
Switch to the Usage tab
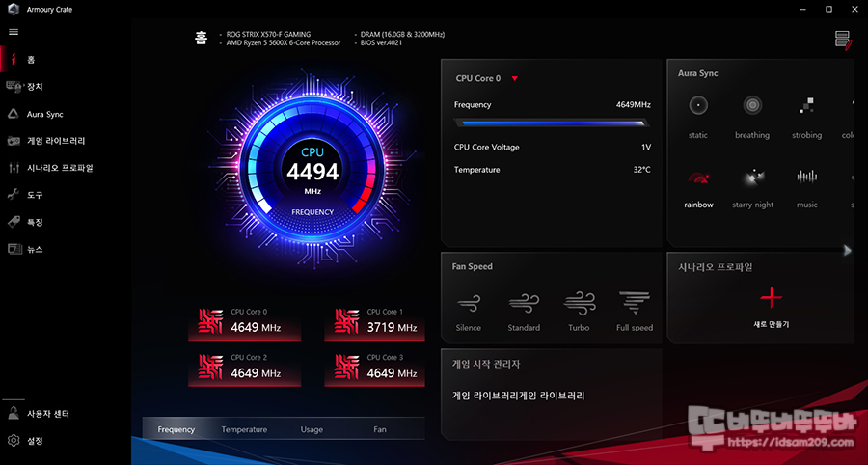(x=312, y=429)
